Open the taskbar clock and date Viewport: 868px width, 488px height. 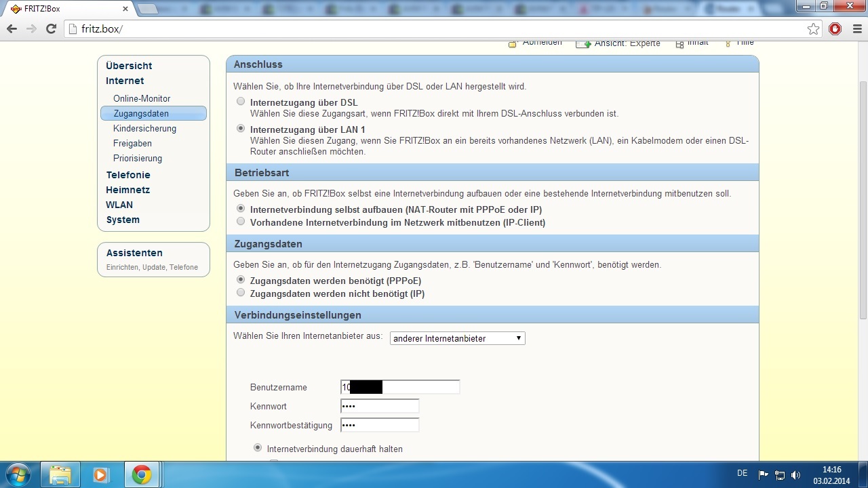point(831,474)
